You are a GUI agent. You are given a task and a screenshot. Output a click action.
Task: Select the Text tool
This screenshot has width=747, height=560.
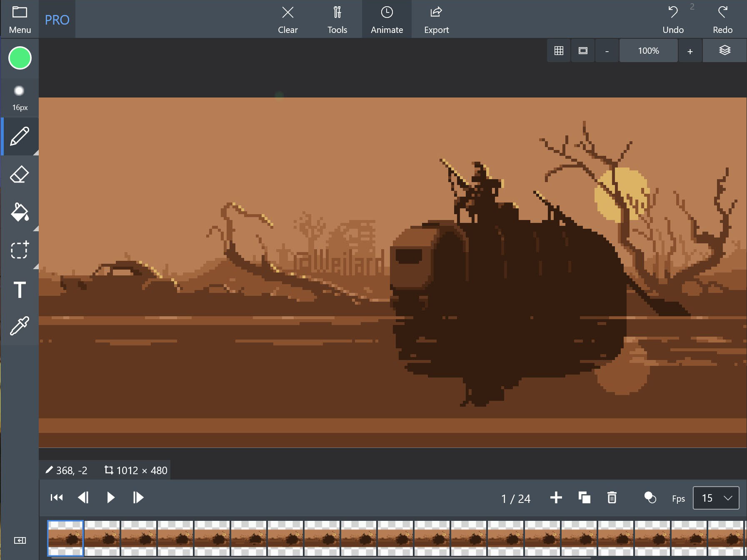(20, 290)
